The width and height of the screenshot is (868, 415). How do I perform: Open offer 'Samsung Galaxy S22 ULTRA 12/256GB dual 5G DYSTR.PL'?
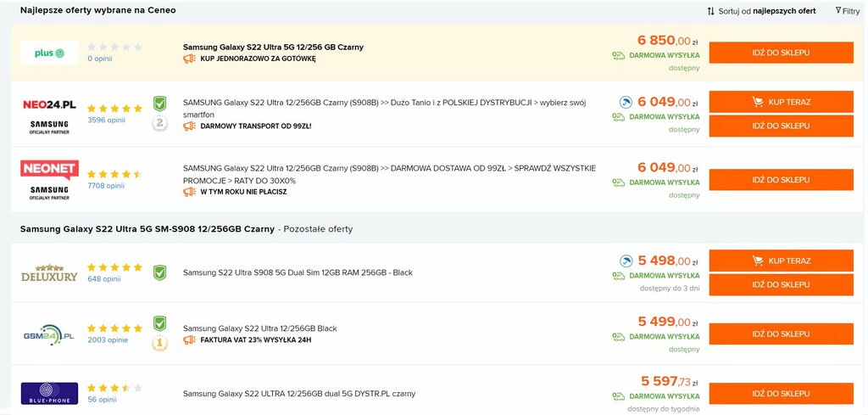pos(299,394)
